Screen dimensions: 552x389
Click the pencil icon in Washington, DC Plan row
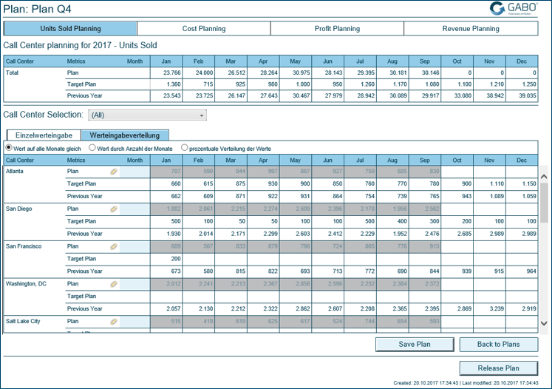pyautogui.click(x=114, y=284)
